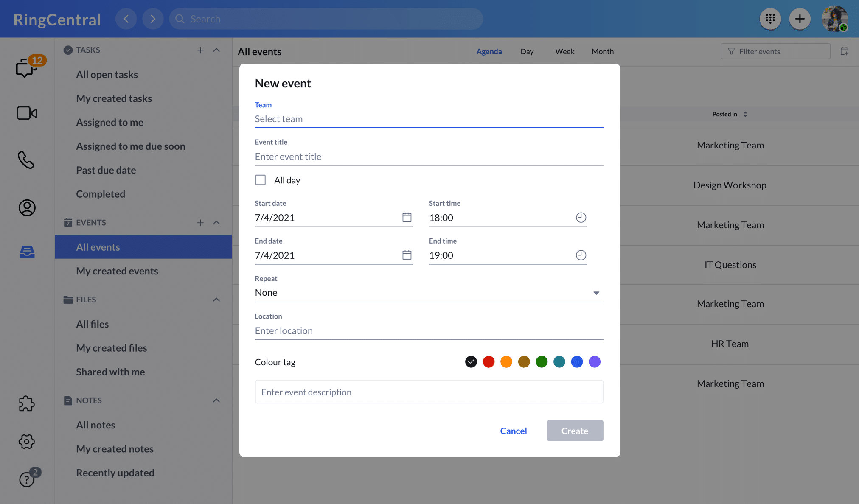Open the video meetings icon in sidebar
The image size is (859, 504).
click(27, 113)
